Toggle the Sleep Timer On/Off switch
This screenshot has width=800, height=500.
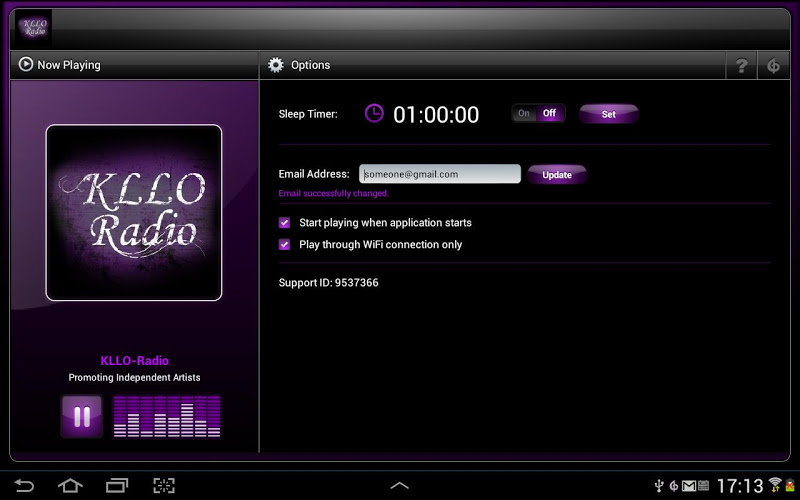[x=538, y=113]
